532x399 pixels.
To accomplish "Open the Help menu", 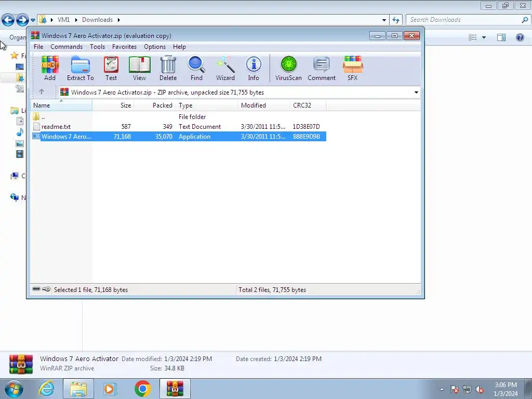I will pyautogui.click(x=179, y=47).
